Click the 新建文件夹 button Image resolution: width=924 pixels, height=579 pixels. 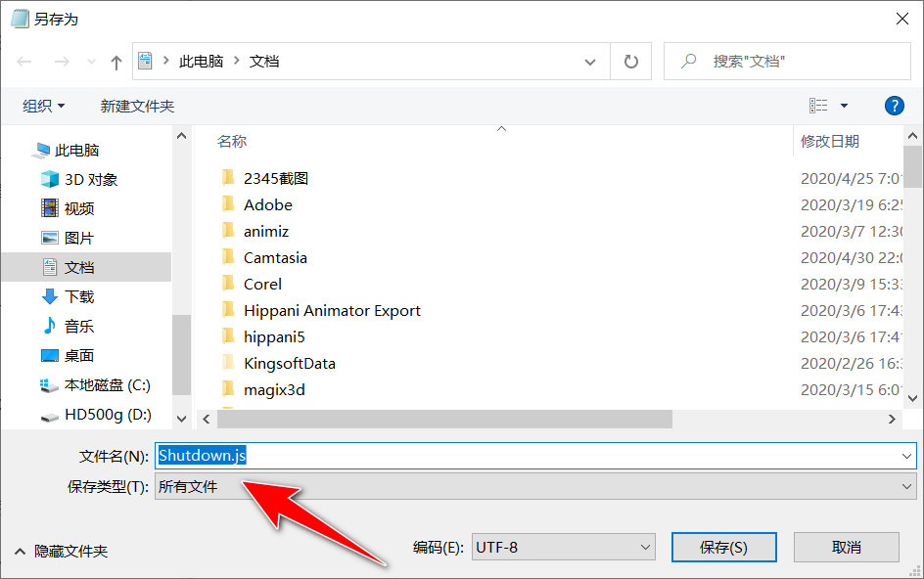[138, 106]
